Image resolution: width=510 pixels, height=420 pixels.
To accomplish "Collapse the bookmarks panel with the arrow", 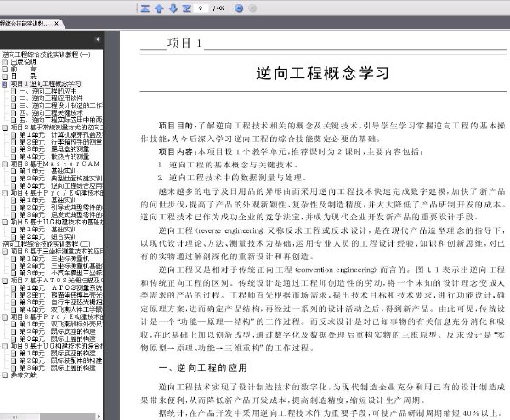I will 97,39.
